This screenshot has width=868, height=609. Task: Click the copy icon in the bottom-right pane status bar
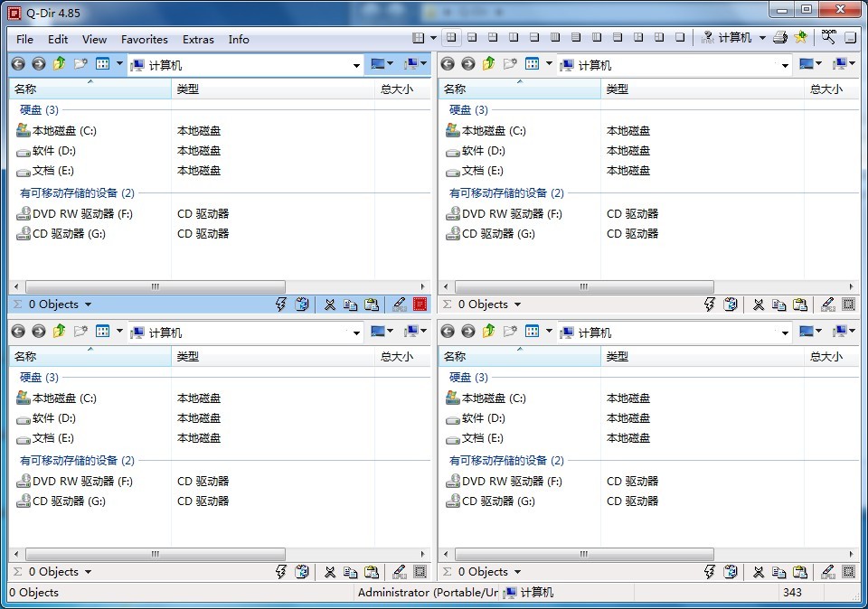point(779,572)
